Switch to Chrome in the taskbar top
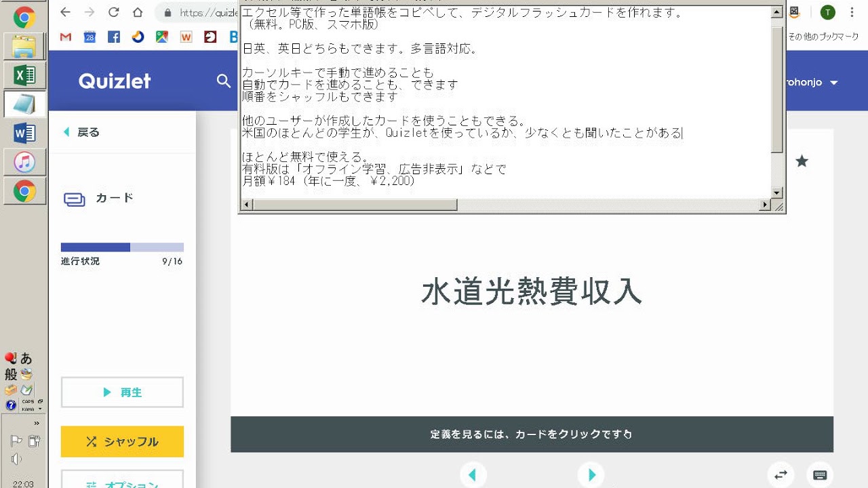The height and width of the screenshot is (488, 868). pos(24,16)
